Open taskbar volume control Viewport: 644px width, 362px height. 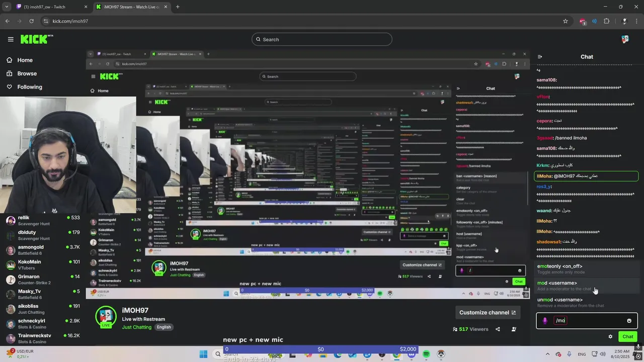[x=604, y=354]
